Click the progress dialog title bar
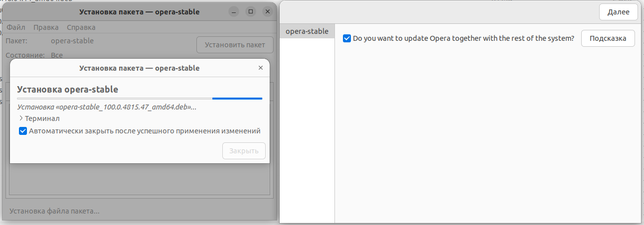The height and width of the screenshot is (225, 644). tap(140, 68)
